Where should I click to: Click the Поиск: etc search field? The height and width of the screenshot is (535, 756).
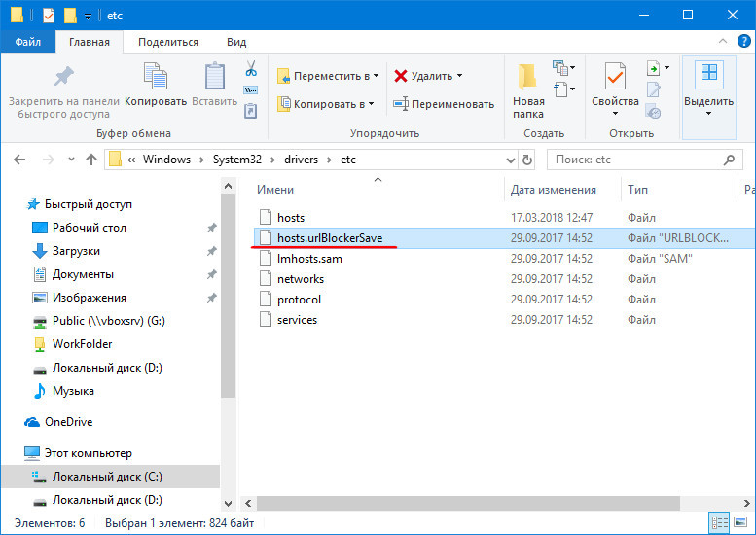pyautogui.click(x=645, y=160)
